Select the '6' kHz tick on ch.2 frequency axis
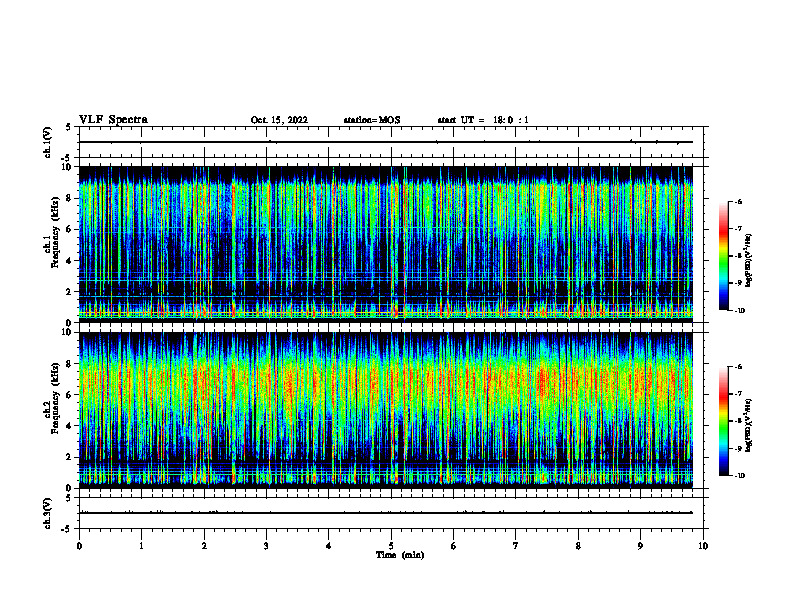 (70, 395)
